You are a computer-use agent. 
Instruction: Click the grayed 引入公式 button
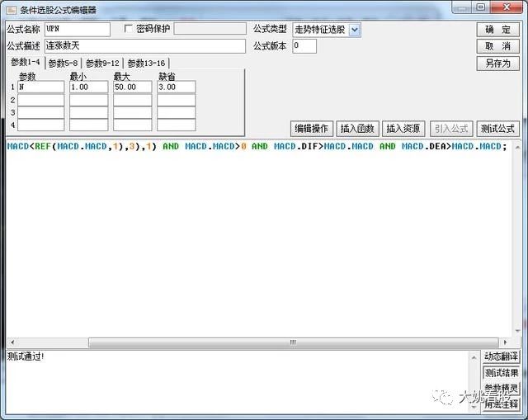tap(451, 129)
